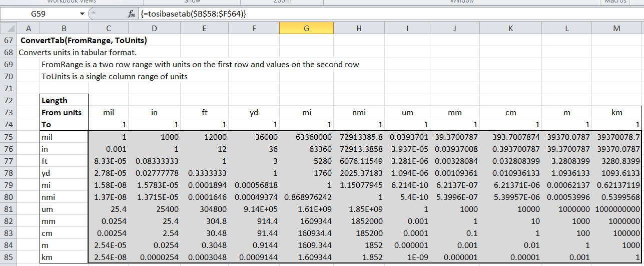Screen dimensions: 644x266
Task: Select column G header
Action: 306,29
